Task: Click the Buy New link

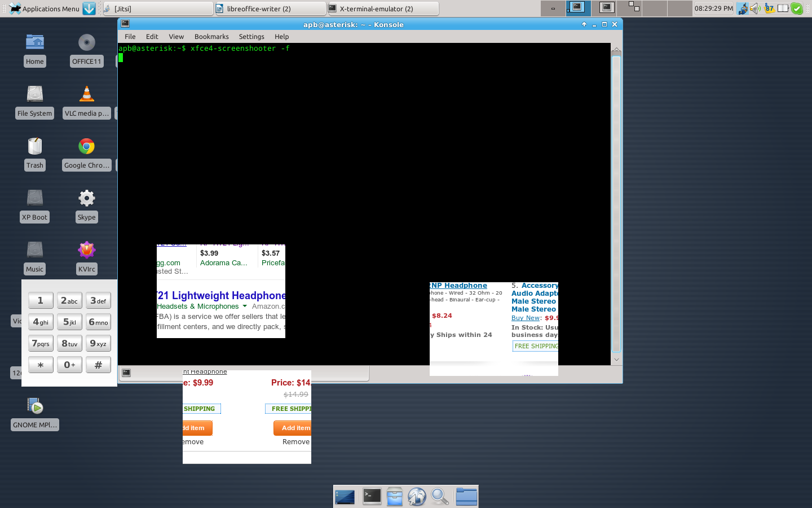Action: pyautogui.click(x=526, y=318)
